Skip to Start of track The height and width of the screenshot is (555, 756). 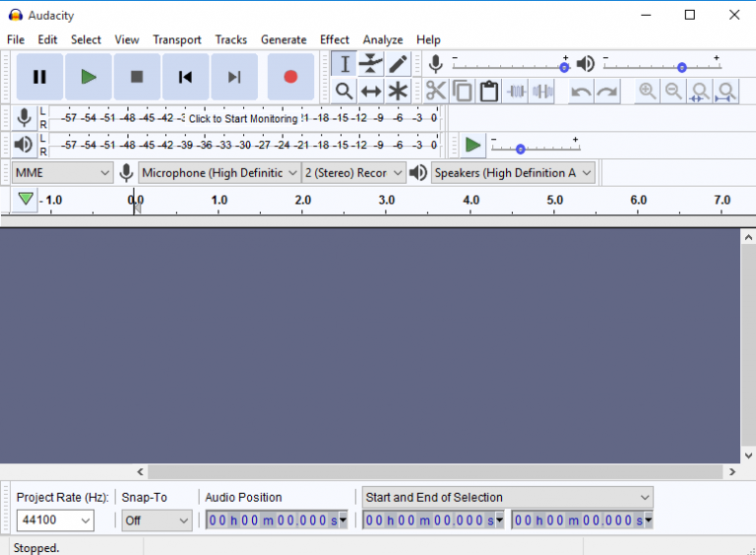(x=186, y=77)
